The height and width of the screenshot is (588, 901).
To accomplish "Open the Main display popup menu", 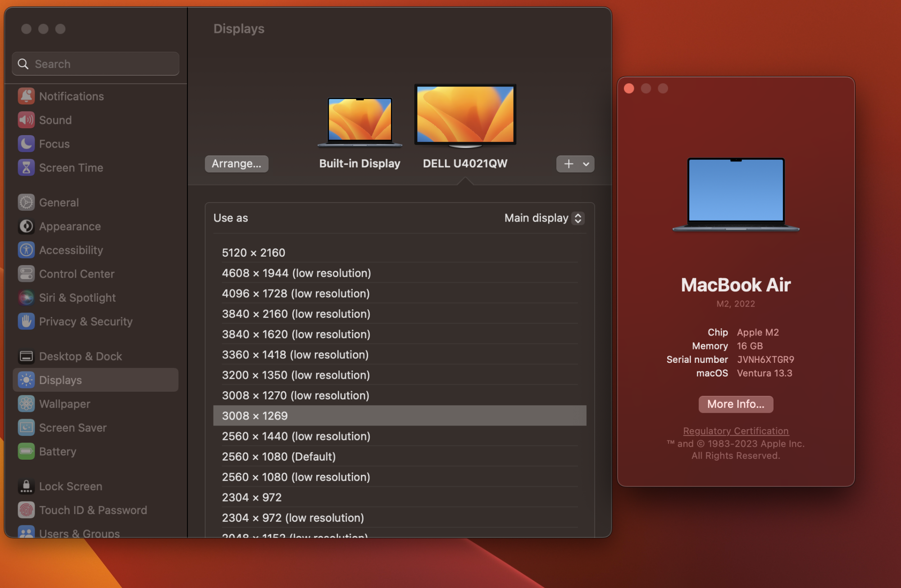I will pyautogui.click(x=544, y=218).
